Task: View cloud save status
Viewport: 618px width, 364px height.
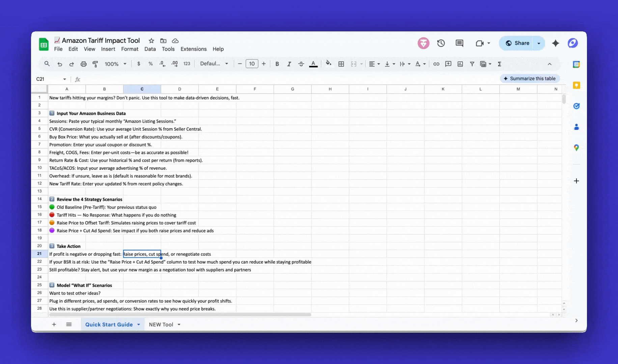Action: pos(175,41)
